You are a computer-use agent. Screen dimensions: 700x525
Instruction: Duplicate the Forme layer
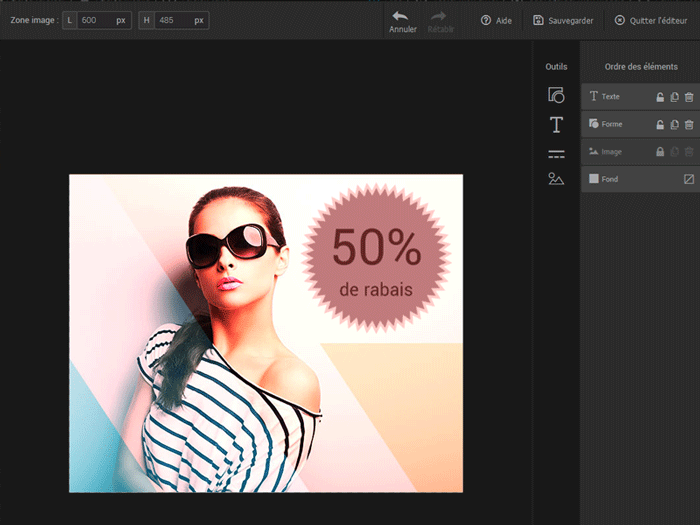click(x=674, y=124)
